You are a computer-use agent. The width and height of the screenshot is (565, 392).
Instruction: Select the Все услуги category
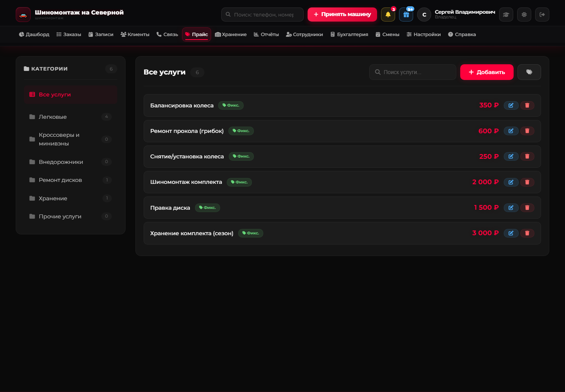click(71, 94)
